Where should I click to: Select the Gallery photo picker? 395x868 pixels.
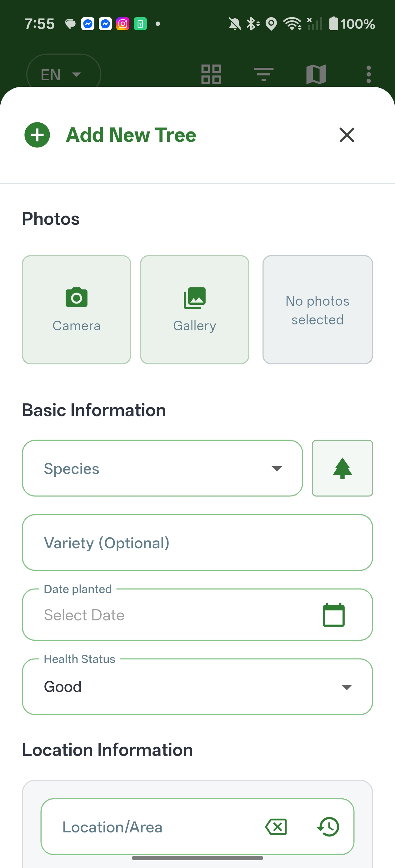tap(195, 309)
